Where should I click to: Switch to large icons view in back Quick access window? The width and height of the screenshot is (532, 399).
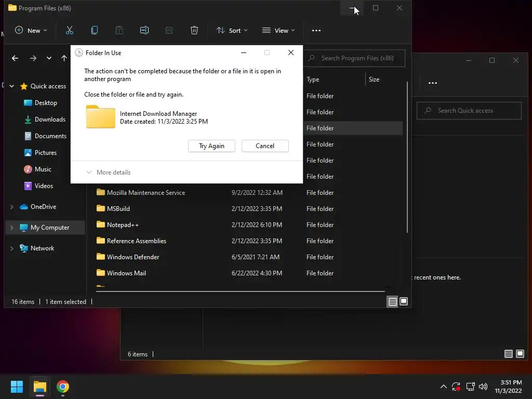click(x=520, y=354)
